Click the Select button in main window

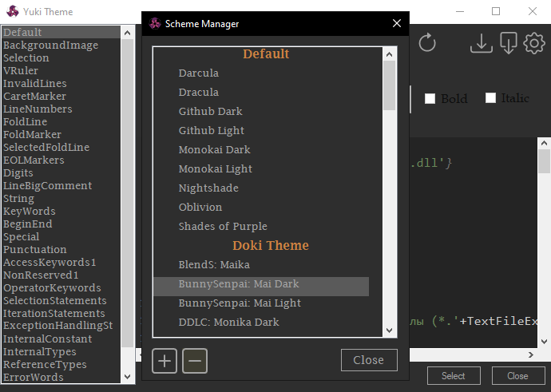[454, 376]
